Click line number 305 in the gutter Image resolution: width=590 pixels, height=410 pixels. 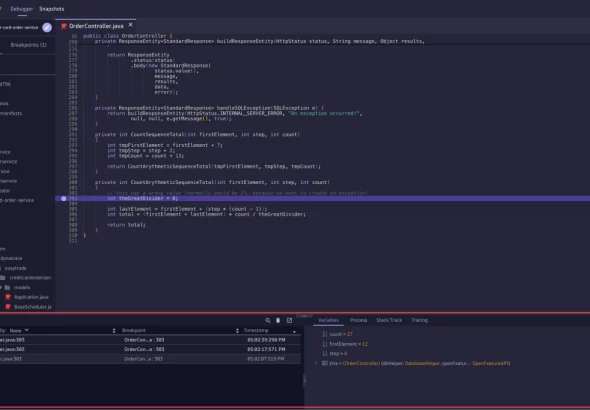click(x=73, y=209)
